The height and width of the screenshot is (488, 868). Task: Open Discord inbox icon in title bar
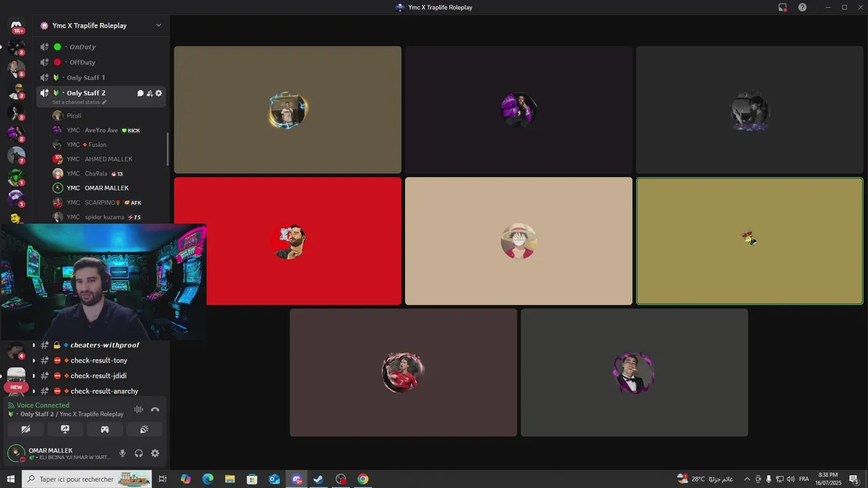point(783,7)
